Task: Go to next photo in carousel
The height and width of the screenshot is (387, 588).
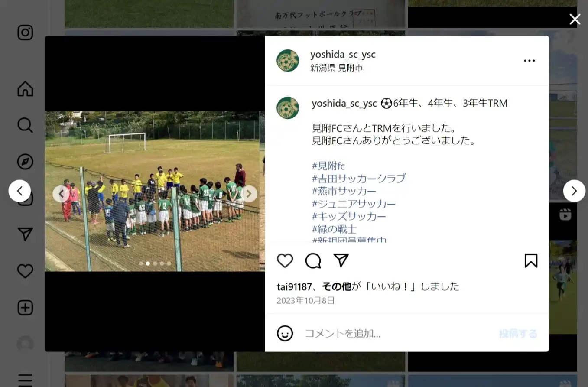Action: (249, 194)
